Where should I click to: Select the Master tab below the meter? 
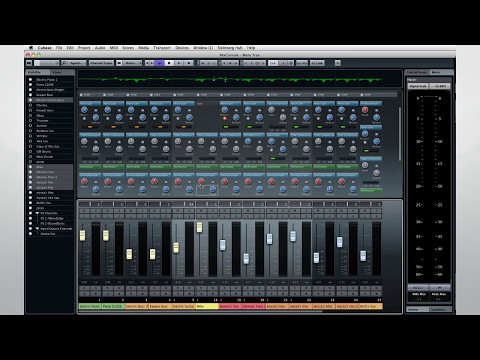[417, 310]
